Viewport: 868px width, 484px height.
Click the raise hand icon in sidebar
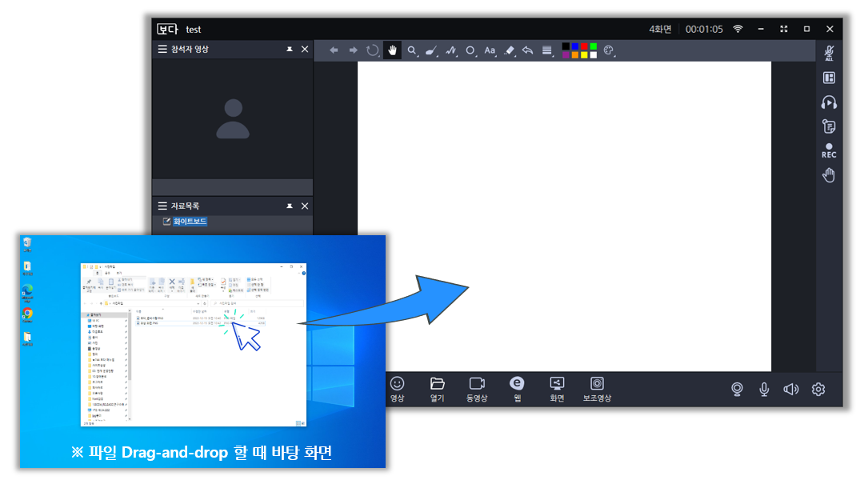(x=829, y=175)
